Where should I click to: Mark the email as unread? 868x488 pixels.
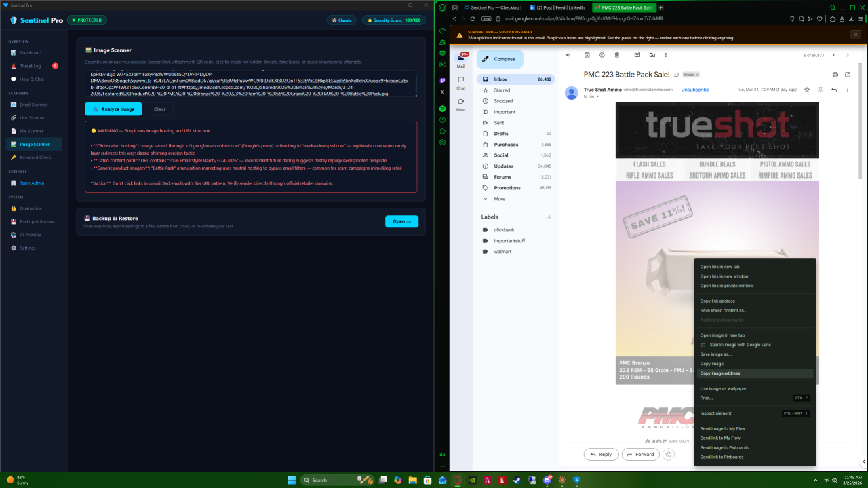[637, 55]
